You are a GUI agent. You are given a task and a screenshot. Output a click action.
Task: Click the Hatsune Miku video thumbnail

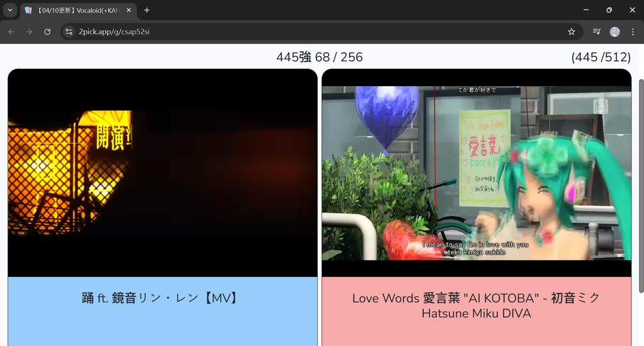(x=477, y=172)
